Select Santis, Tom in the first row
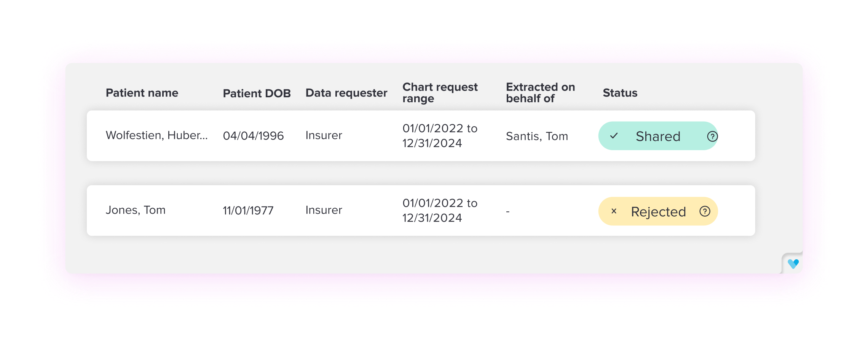Screen dimensions: 868x341 tap(537, 136)
